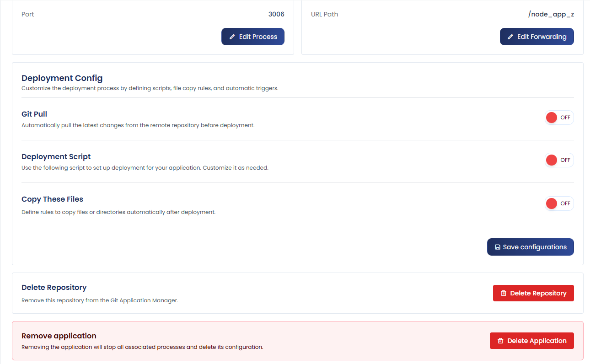This screenshot has width=590, height=364.
Task: Click the Deployment Config heading
Action: 62,78
